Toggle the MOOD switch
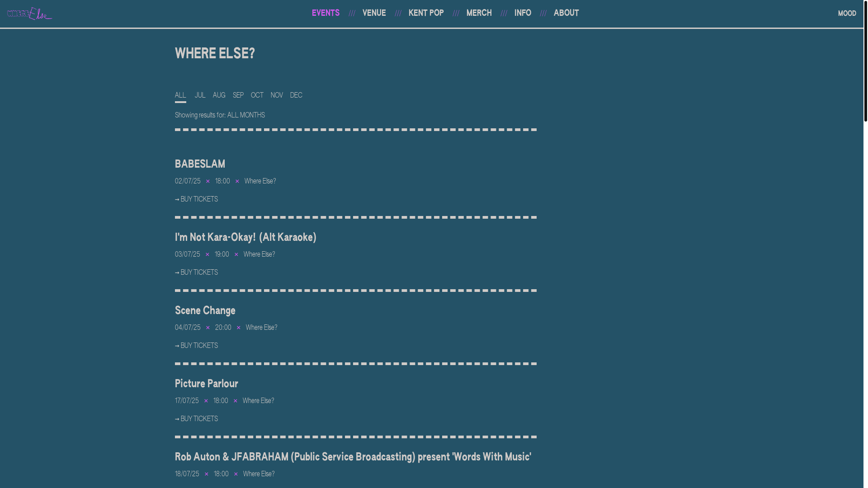The image size is (868, 488). [847, 14]
